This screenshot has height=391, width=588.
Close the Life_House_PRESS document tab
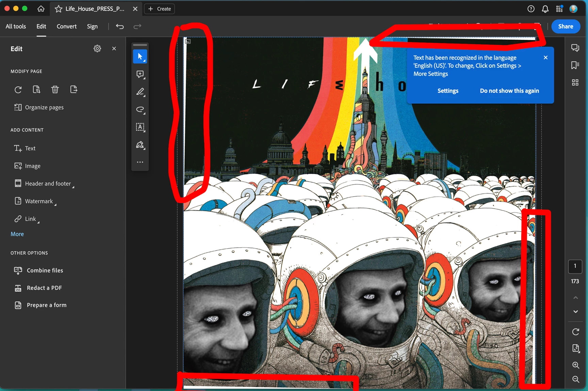135,9
